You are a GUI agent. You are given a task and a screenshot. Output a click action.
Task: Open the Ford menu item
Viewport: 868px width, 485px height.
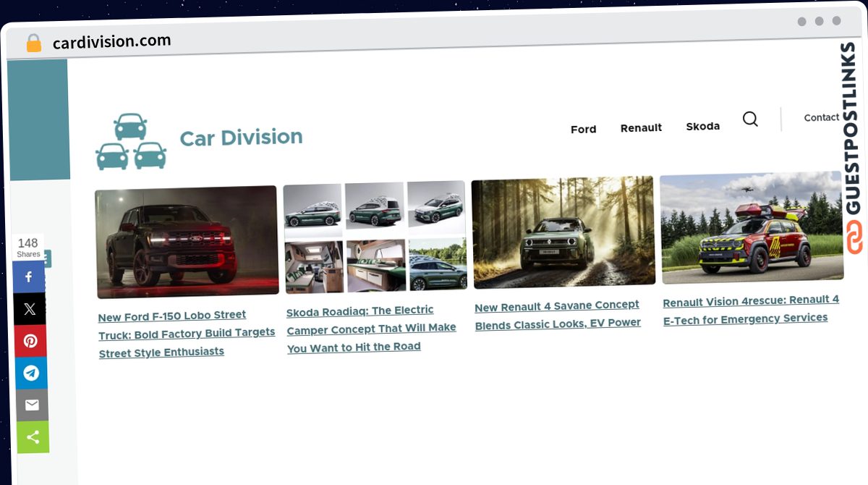(583, 129)
